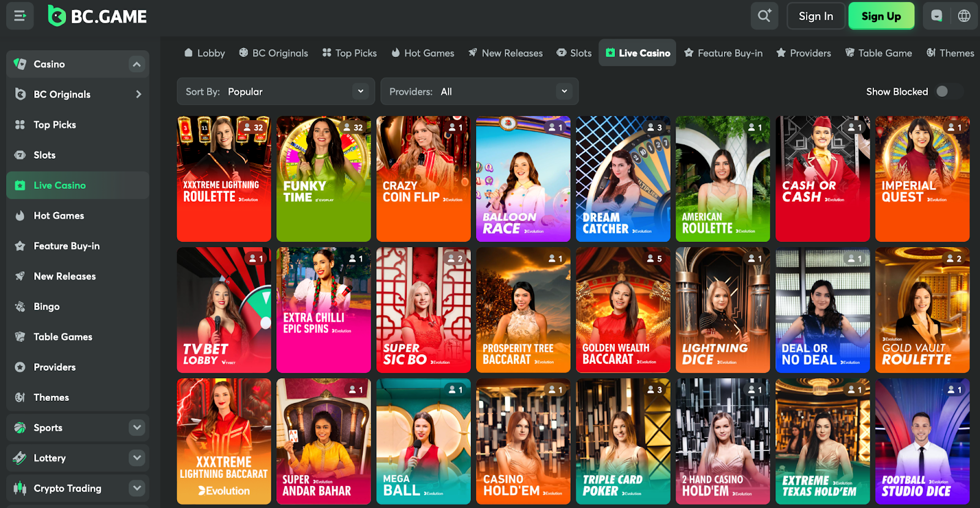Image resolution: width=980 pixels, height=508 pixels.
Task: Open the Deal or No Deal card
Action: tap(823, 310)
